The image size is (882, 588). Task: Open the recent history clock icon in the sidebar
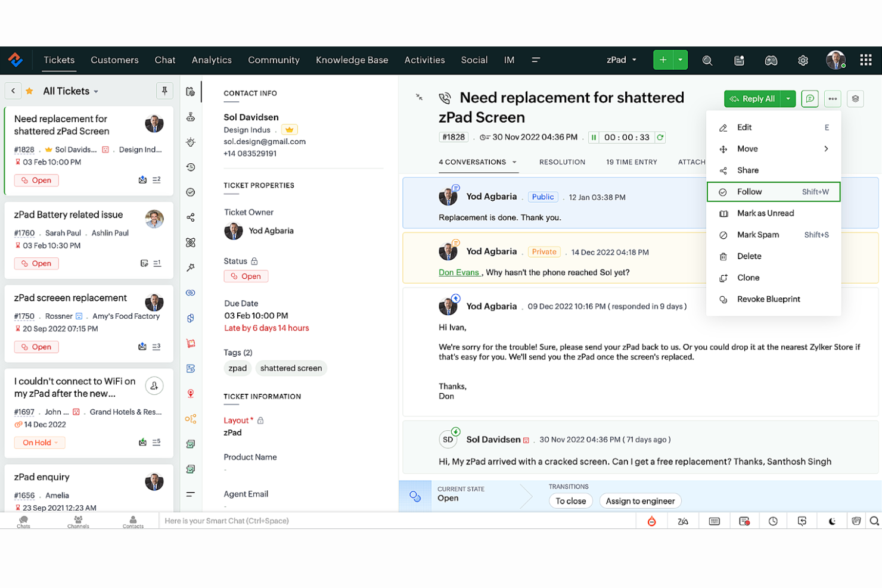coord(191,167)
